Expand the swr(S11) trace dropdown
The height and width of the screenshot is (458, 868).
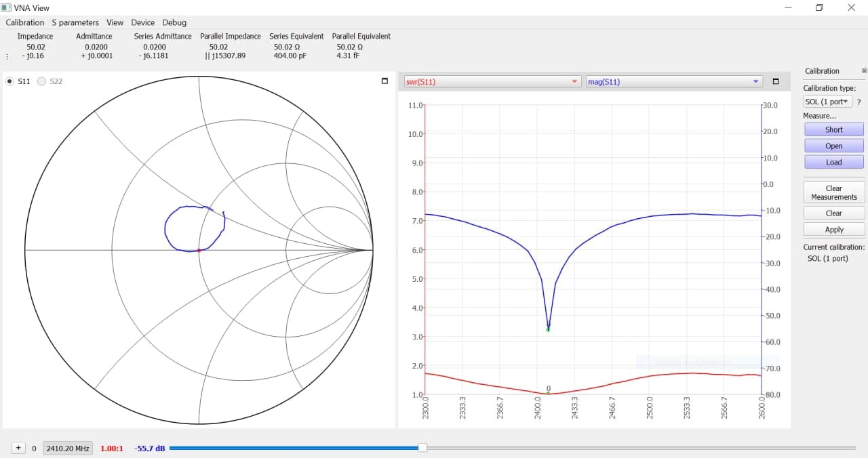(x=575, y=82)
